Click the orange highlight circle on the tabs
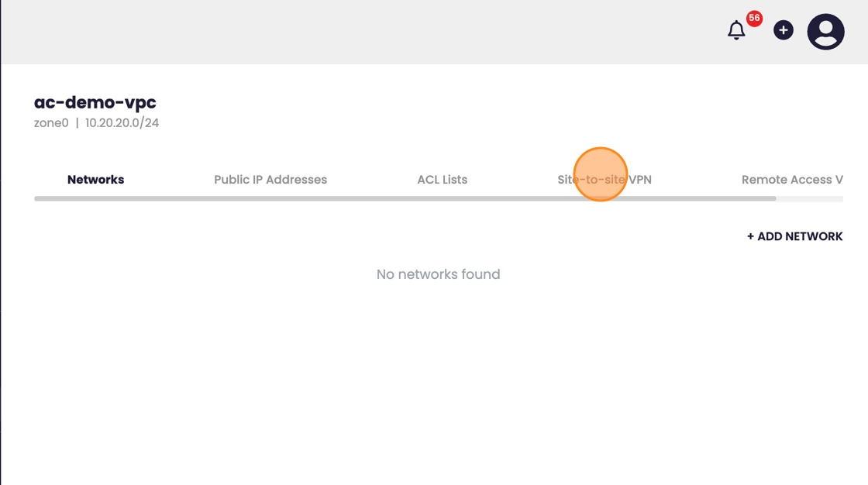 point(600,174)
